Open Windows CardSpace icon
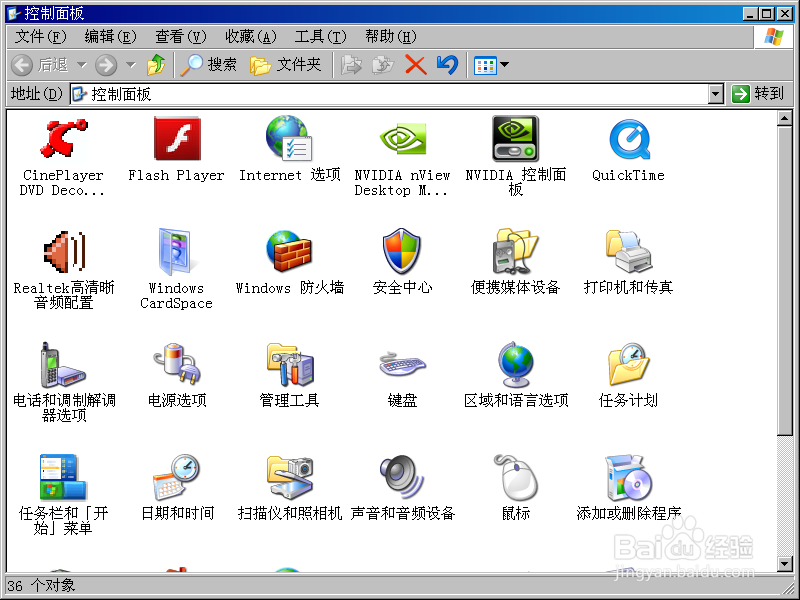The width and height of the screenshot is (800, 600). click(176, 252)
